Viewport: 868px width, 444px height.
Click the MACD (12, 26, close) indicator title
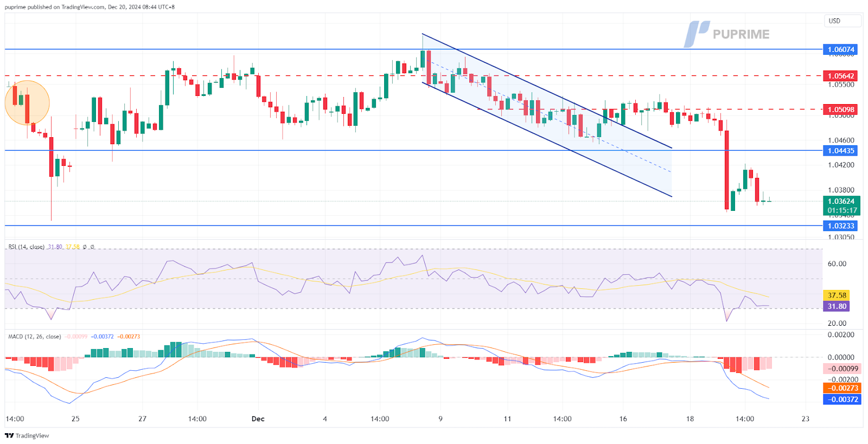[x=35, y=337]
